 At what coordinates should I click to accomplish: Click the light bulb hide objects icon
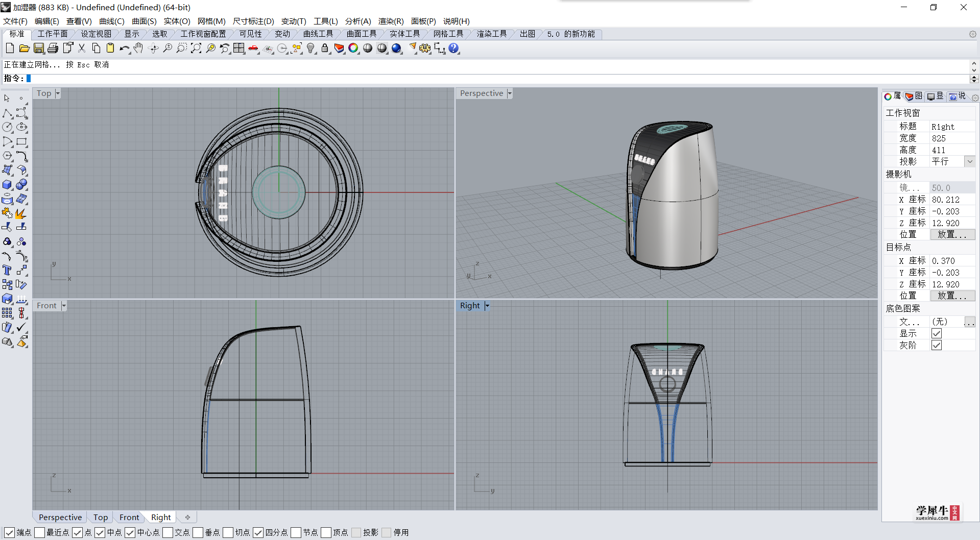pyautogui.click(x=310, y=48)
